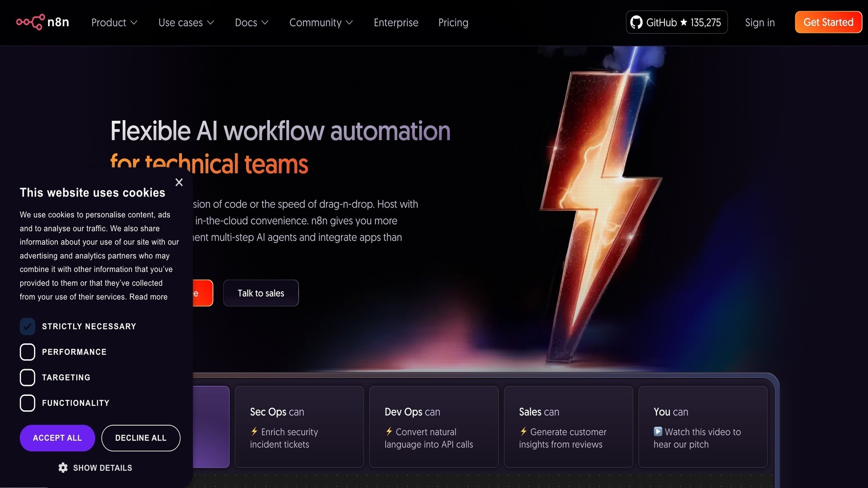Viewport: 868px width, 488px height.
Task: Click the 'Functionality' label text
Action: tap(75, 403)
